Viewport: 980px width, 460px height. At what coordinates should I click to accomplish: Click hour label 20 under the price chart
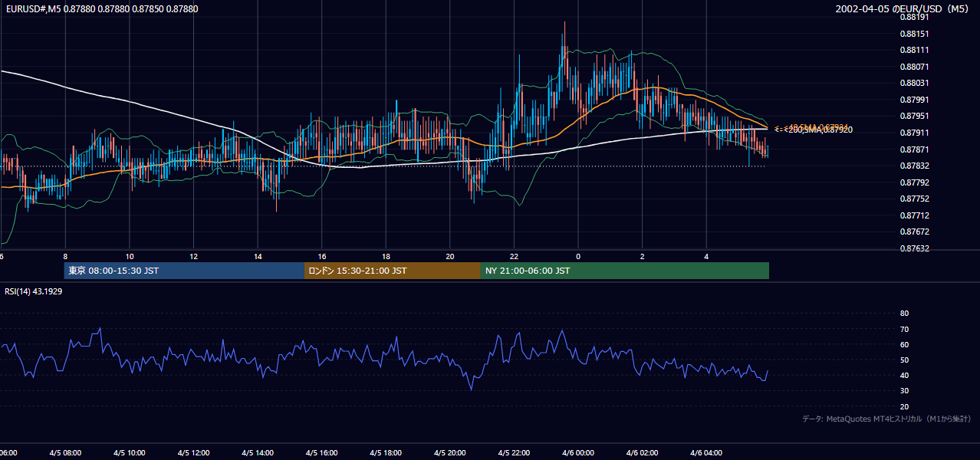(x=450, y=256)
